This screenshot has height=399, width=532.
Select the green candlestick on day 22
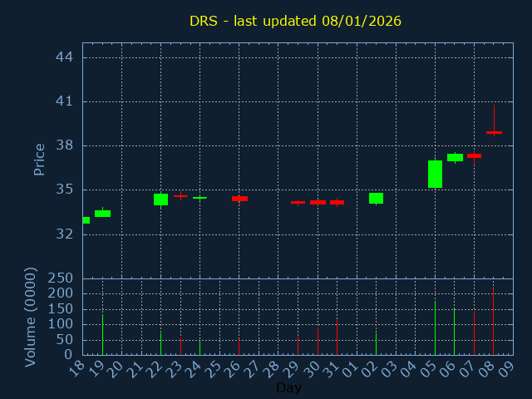click(x=160, y=199)
